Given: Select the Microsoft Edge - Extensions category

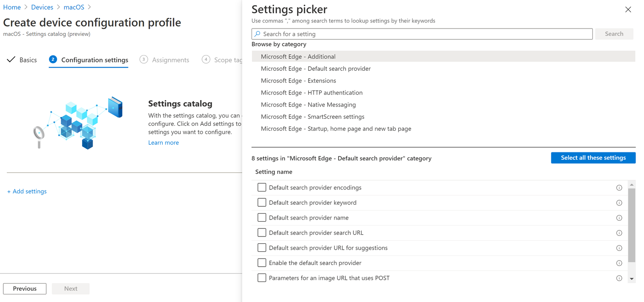Looking at the screenshot, I should tap(443, 80).
